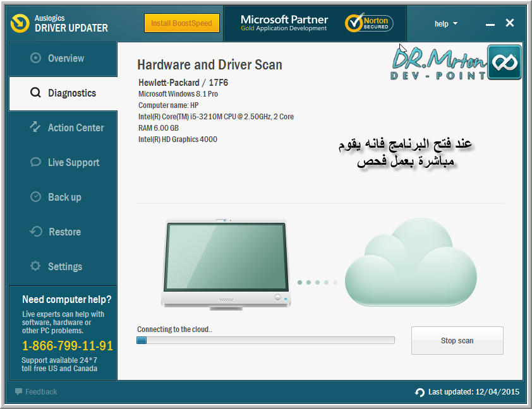Viewport: 532px width, 409px height.
Task: Click the Auslogics Driver Updater logo icon
Action: (x=20, y=23)
